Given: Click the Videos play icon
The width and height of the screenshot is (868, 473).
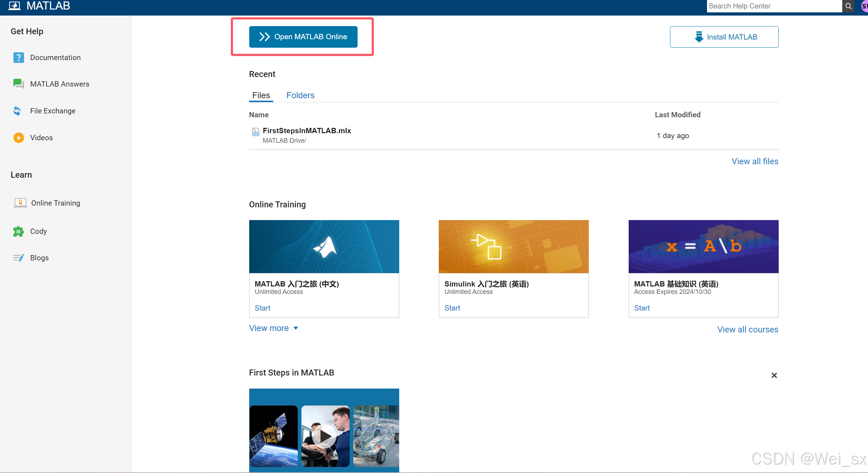Looking at the screenshot, I should coord(18,137).
